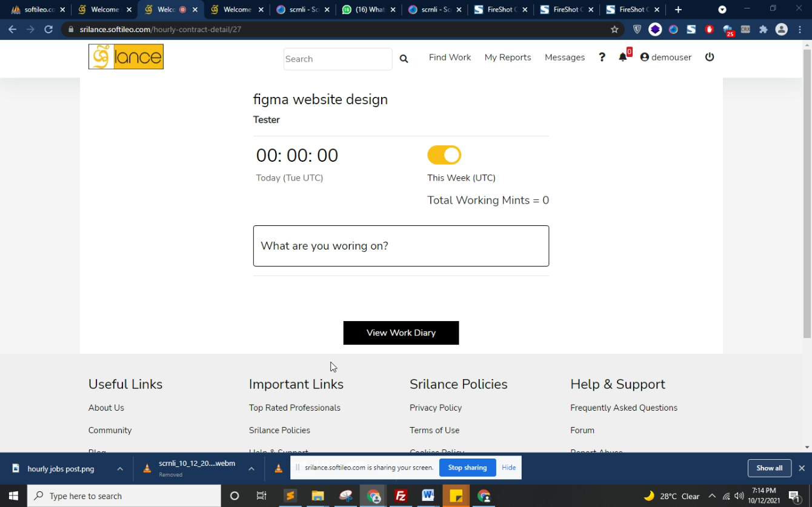Open the Privacy Policy link
Viewport: 812px width, 507px height.
[435, 408]
